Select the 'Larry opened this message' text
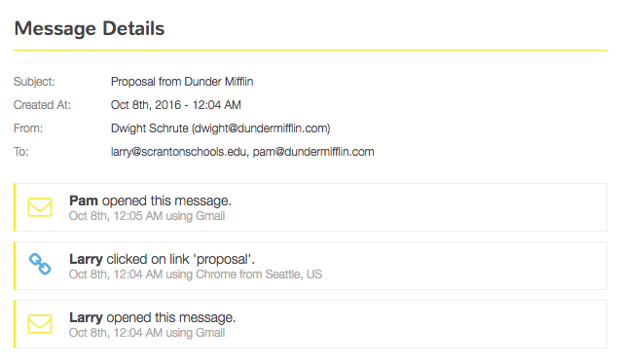The height and width of the screenshot is (364, 622). (152, 317)
